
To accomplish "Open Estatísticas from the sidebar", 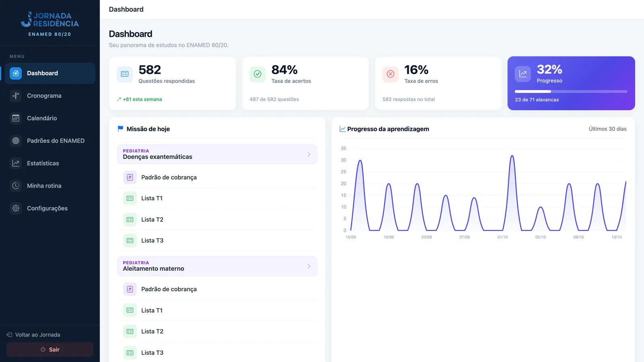I will tap(50, 163).
